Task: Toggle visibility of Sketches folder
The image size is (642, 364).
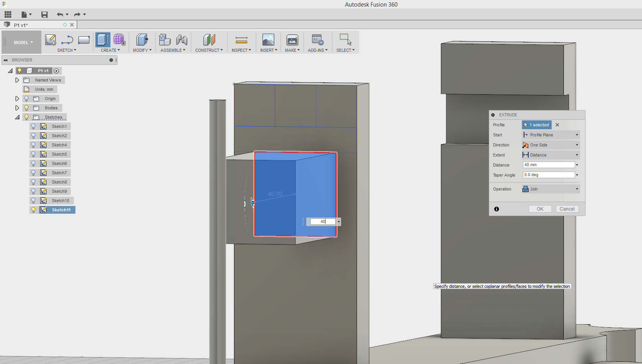Action: pos(26,117)
